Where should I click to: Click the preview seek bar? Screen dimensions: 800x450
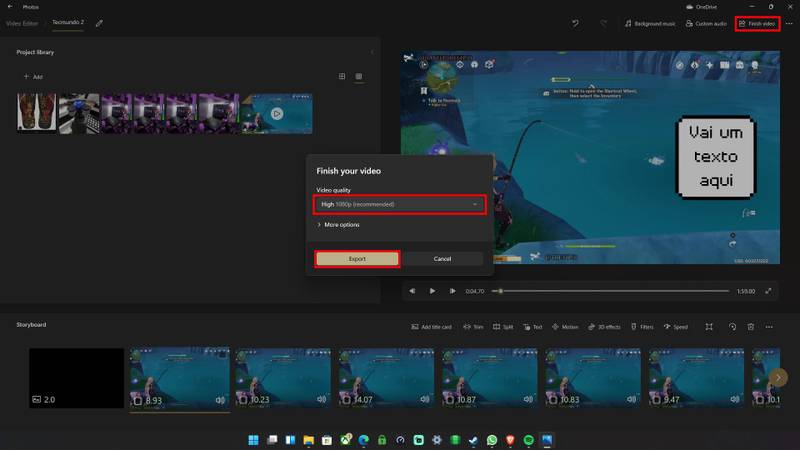(610, 291)
